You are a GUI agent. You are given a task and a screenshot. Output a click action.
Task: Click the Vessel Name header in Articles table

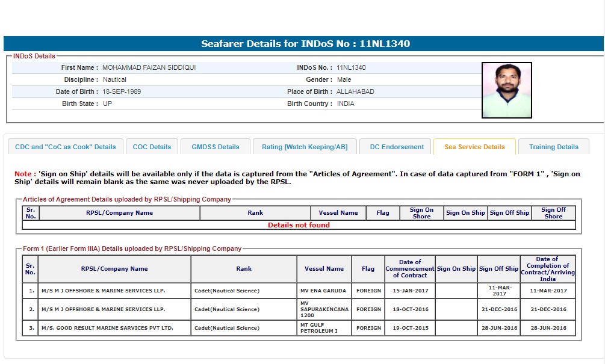pyautogui.click(x=338, y=213)
